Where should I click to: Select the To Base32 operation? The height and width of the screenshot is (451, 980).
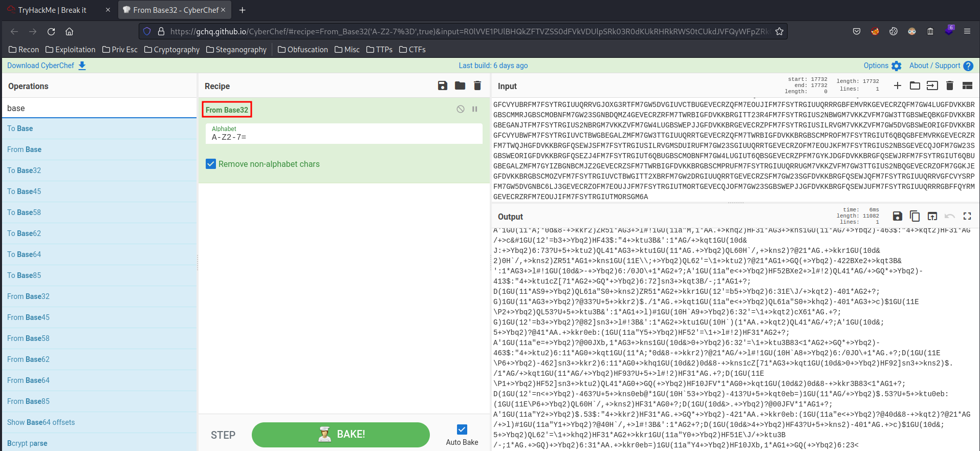[x=99, y=170]
